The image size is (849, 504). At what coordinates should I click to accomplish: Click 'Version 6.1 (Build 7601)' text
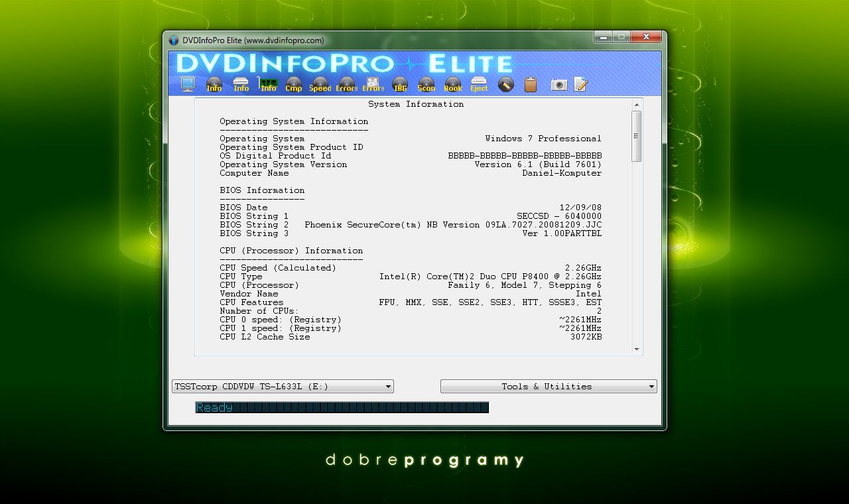point(538,164)
